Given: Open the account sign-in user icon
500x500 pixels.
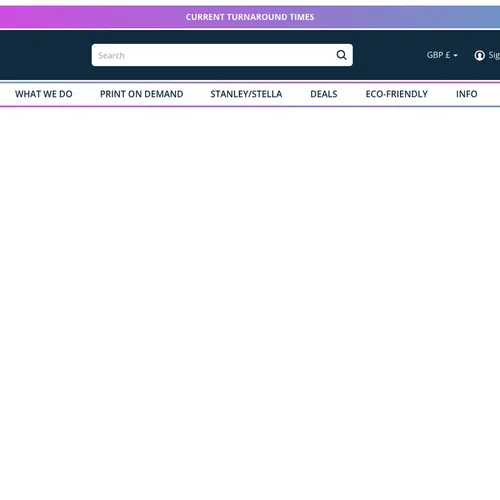Looking at the screenshot, I should 480,55.
